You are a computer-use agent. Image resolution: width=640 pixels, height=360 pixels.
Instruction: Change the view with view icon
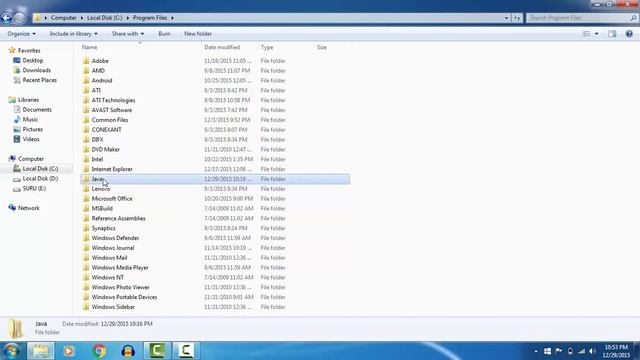[587, 34]
